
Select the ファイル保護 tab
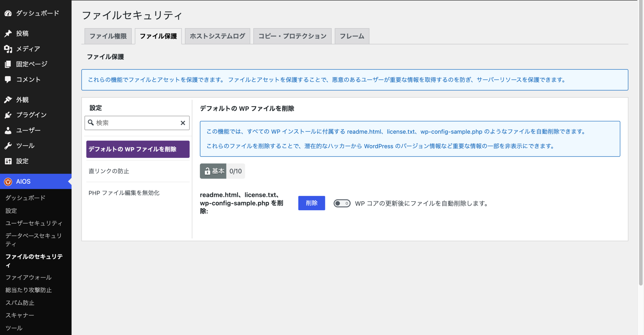click(158, 36)
